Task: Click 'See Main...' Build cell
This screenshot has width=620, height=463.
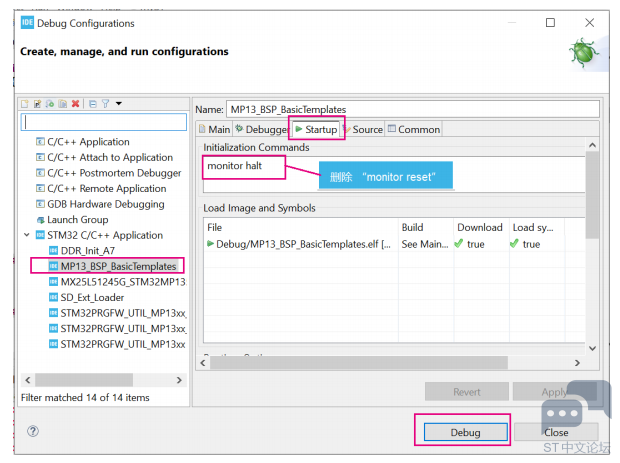Action: tap(425, 244)
